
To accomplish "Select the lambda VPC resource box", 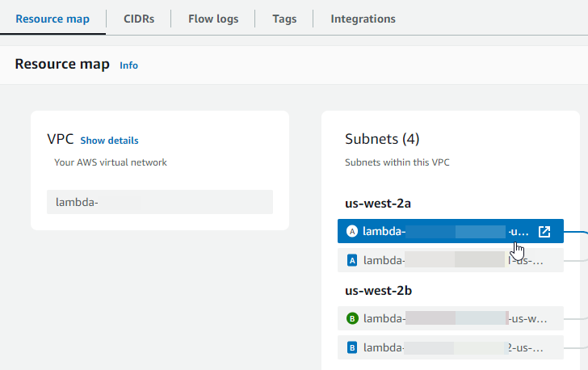I will [x=159, y=202].
